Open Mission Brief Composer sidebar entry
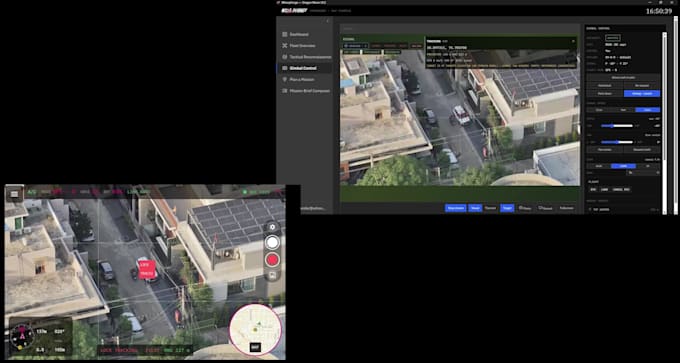The height and width of the screenshot is (363, 680). (304, 91)
